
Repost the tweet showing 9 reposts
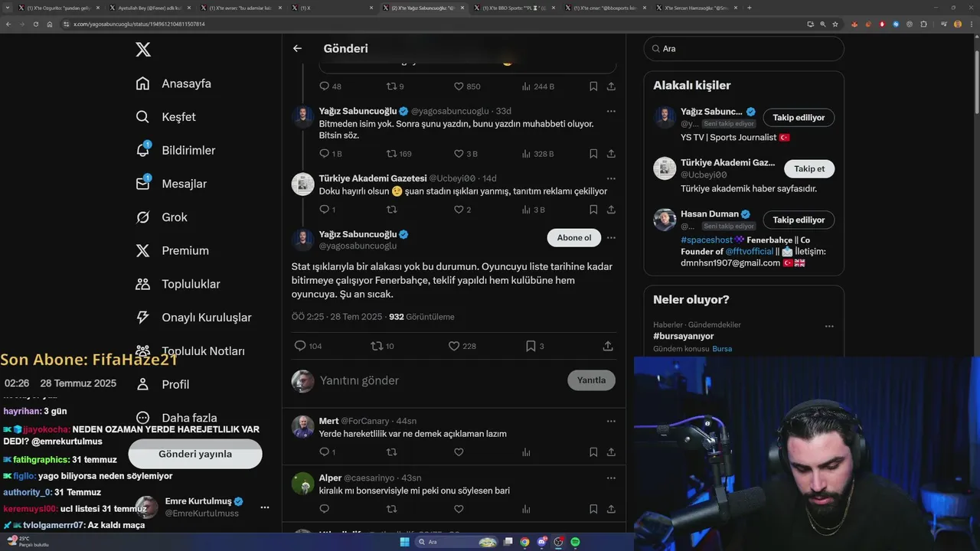[x=391, y=86]
